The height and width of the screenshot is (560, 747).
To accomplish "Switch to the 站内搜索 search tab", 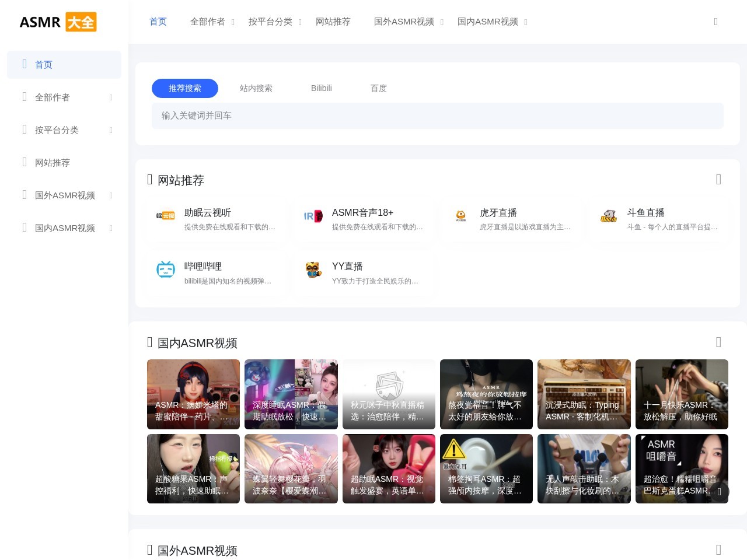I will pyautogui.click(x=256, y=88).
